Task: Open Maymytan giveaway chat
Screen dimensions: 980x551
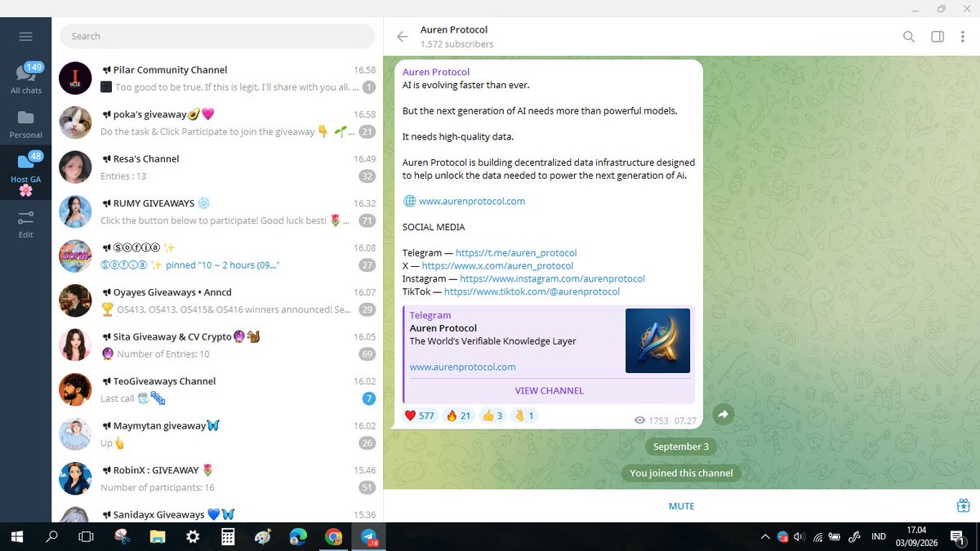Action: (217, 433)
